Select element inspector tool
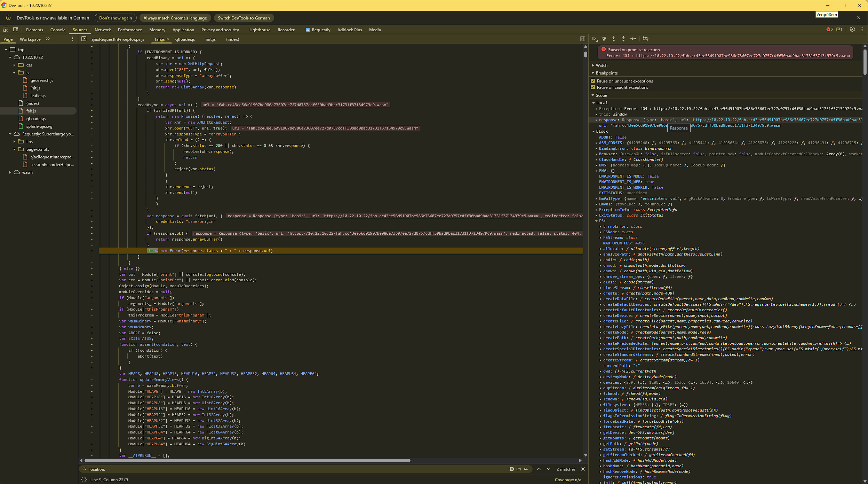The image size is (868, 484). pos(6,30)
